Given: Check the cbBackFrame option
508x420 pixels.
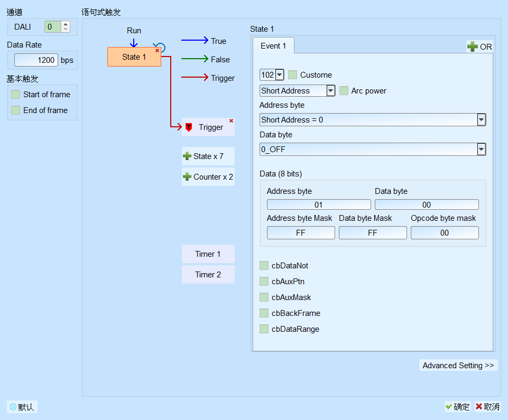Looking at the screenshot, I should (x=264, y=313).
